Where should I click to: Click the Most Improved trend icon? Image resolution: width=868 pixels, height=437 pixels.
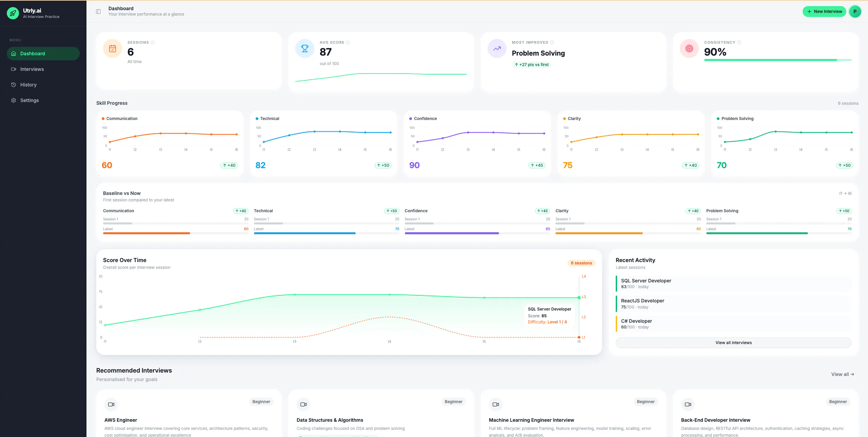point(497,49)
